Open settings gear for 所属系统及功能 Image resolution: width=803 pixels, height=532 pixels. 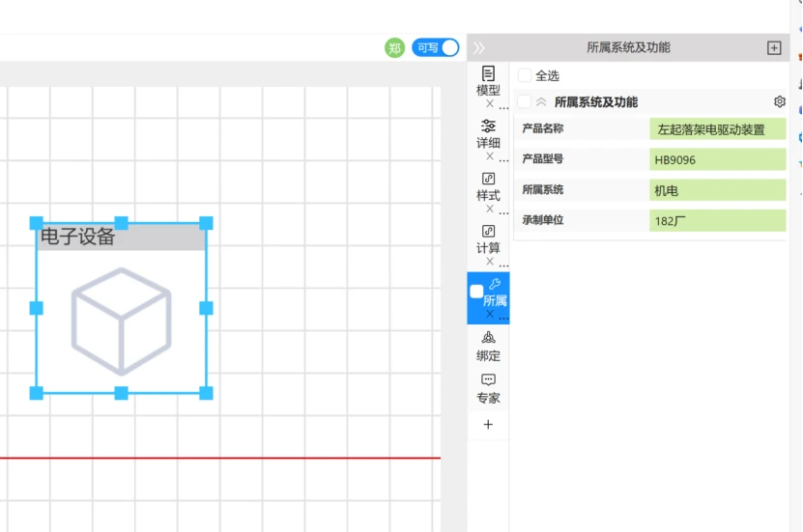point(780,101)
